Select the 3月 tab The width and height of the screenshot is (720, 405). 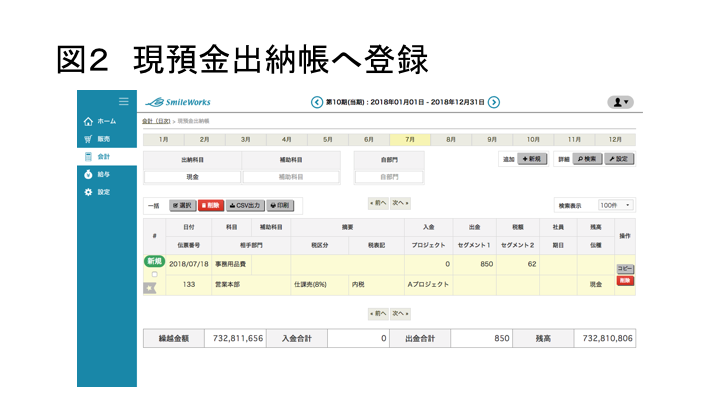(246, 140)
